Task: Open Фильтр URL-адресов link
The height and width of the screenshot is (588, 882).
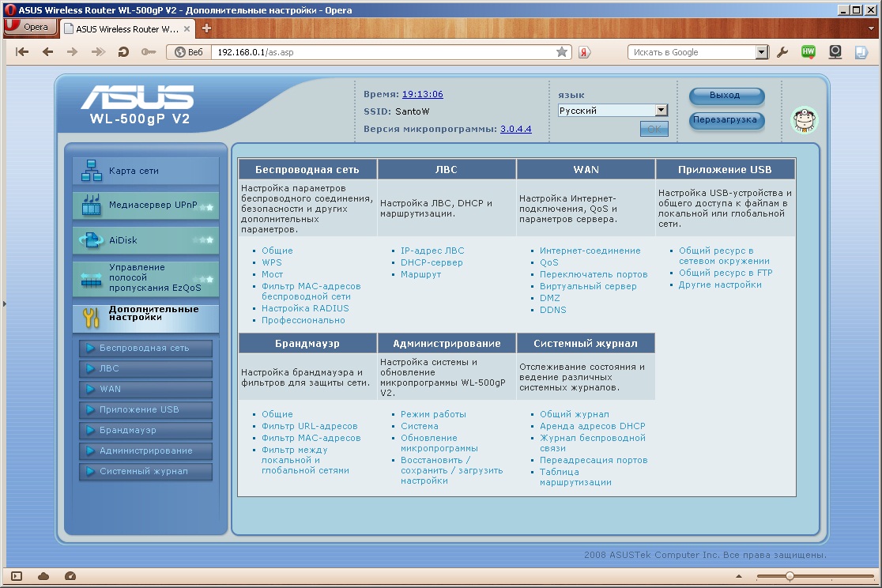Action: [309, 426]
